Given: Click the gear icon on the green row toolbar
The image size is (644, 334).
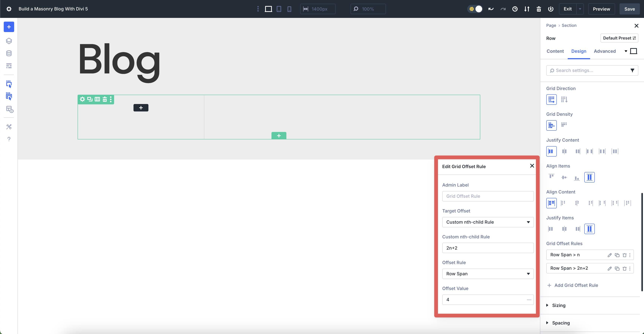Looking at the screenshot, I should pyautogui.click(x=82, y=99).
